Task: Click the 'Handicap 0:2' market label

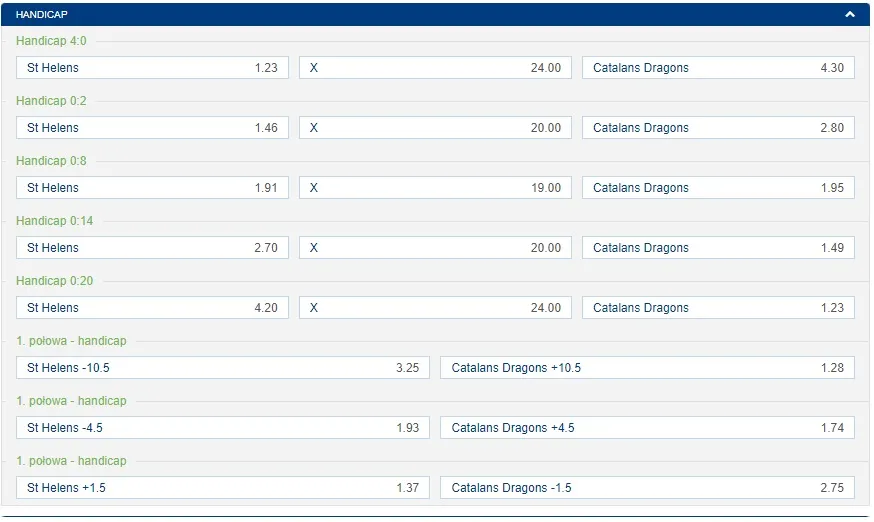Action: 51,101
